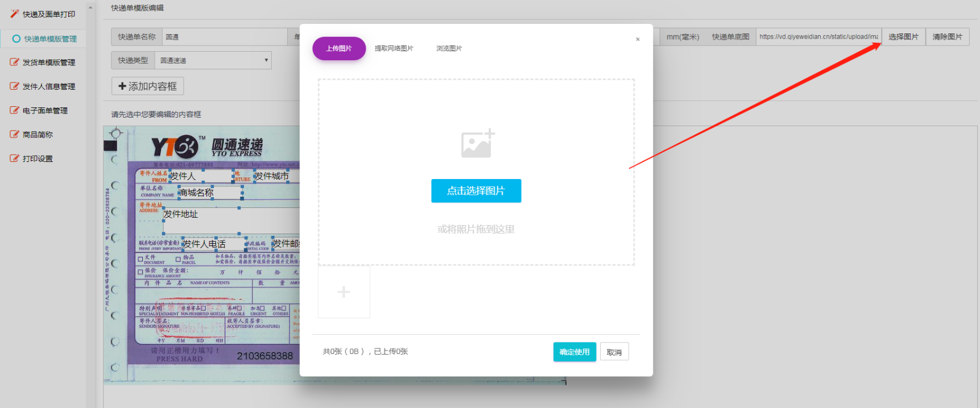Screen dimensions: 980x408
Task: Click the edit icon beside 发货单模版管理
Action: click(x=15, y=62)
